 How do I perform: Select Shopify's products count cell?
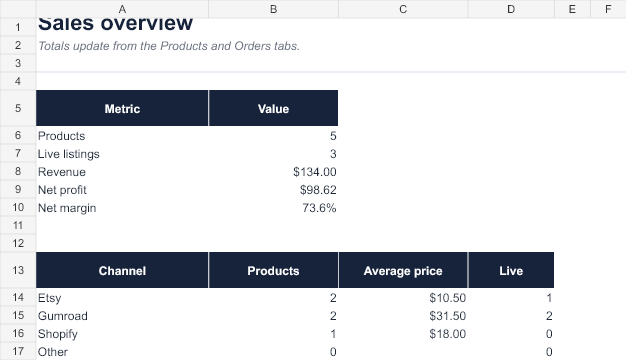click(273, 334)
